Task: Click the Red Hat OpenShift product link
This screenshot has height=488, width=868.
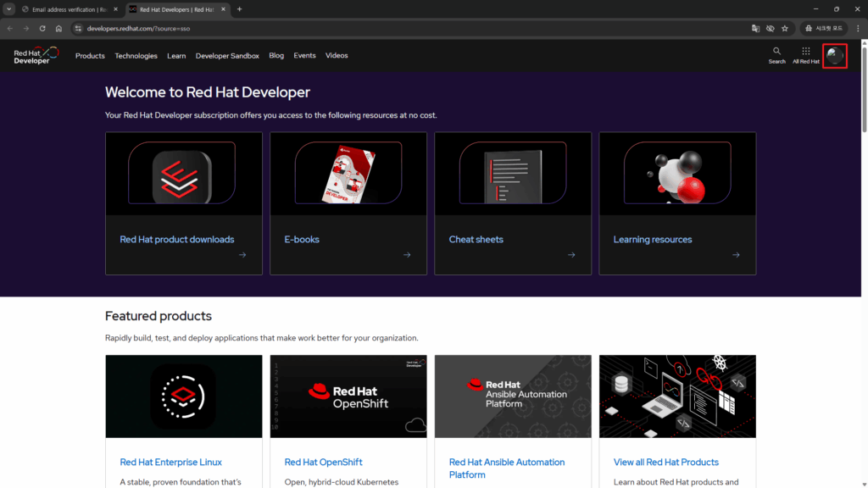Action: point(323,463)
